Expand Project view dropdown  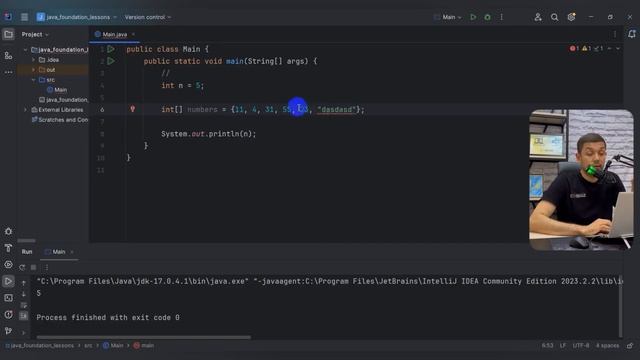click(35, 35)
